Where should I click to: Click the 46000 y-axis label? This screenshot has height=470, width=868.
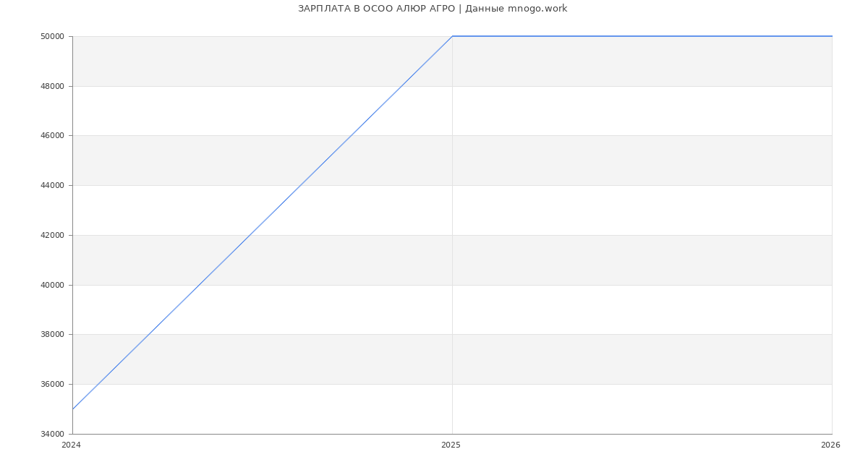[x=54, y=136]
